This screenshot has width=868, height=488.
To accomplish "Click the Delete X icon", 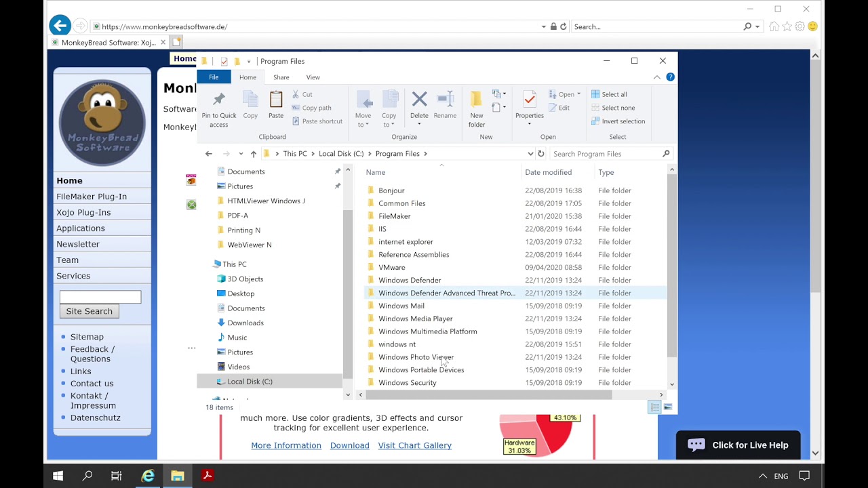I will click(x=419, y=100).
